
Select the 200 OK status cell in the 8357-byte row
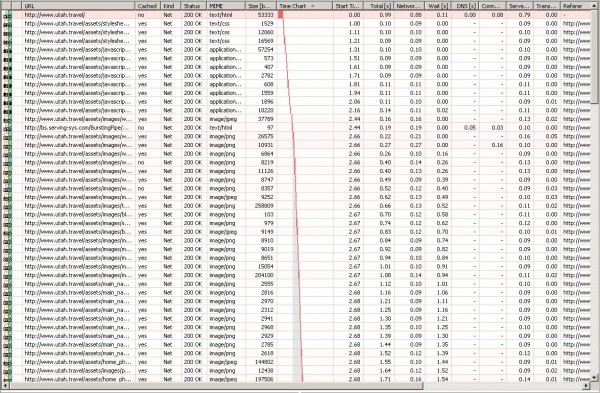click(x=194, y=189)
